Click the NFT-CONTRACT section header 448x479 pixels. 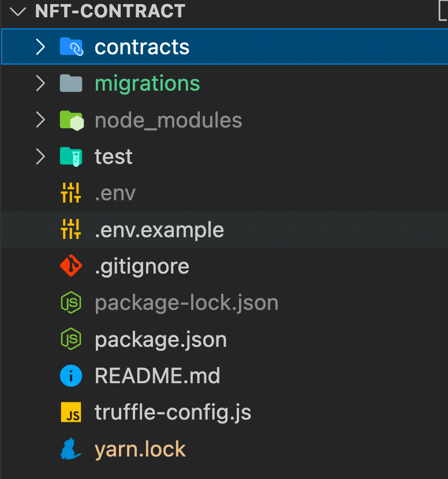click(x=110, y=11)
